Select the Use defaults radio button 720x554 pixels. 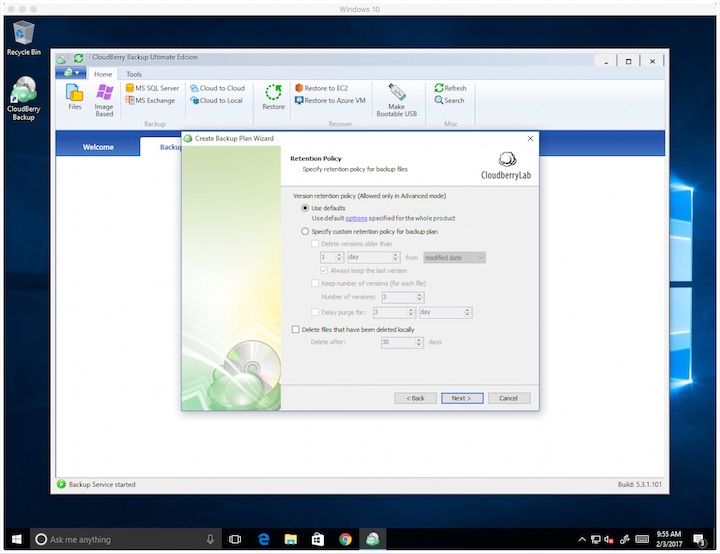click(x=305, y=208)
